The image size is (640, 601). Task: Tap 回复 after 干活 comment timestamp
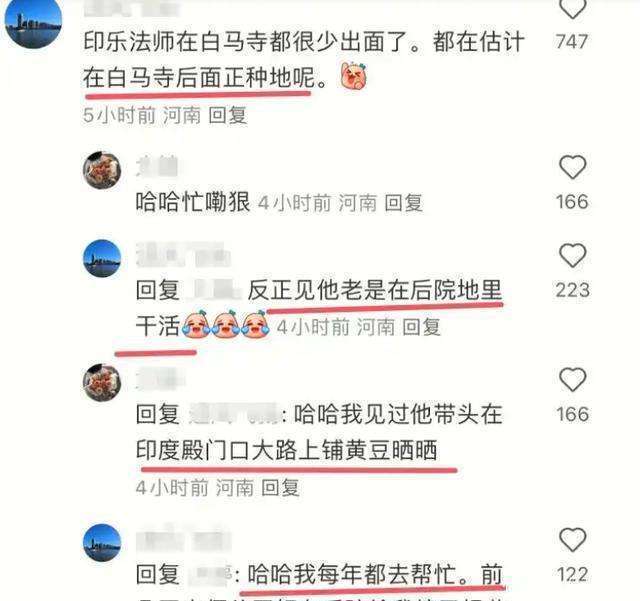point(422,327)
